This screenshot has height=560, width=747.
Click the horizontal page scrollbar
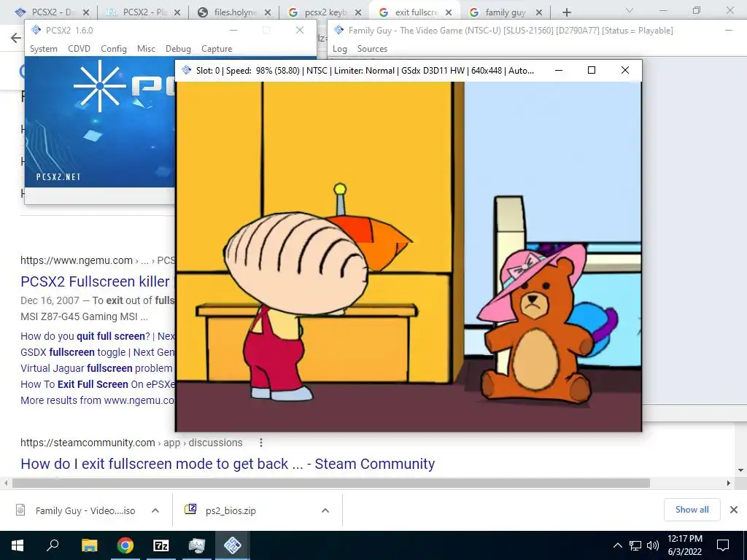(x=331, y=483)
